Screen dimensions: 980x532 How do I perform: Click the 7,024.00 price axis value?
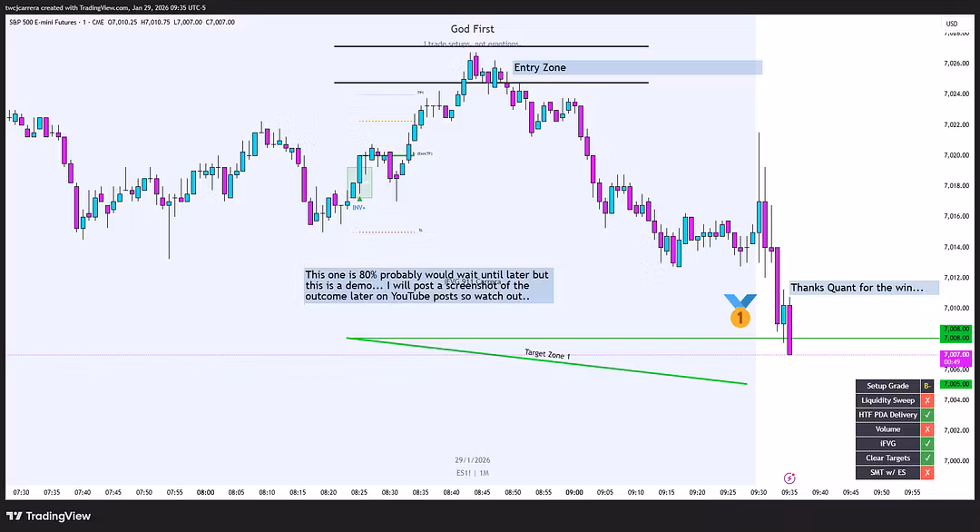click(x=956, y=94)
